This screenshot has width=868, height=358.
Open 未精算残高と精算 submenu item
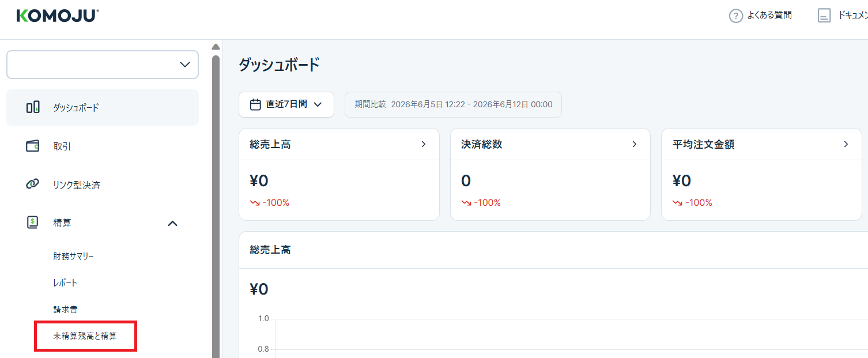[85, 336]
